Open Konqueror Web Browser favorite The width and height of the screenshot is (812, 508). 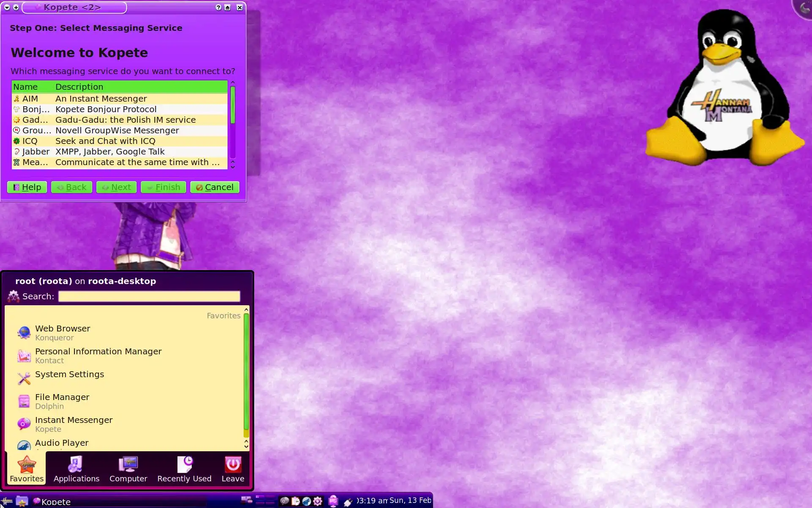click(x=63, y=333)
